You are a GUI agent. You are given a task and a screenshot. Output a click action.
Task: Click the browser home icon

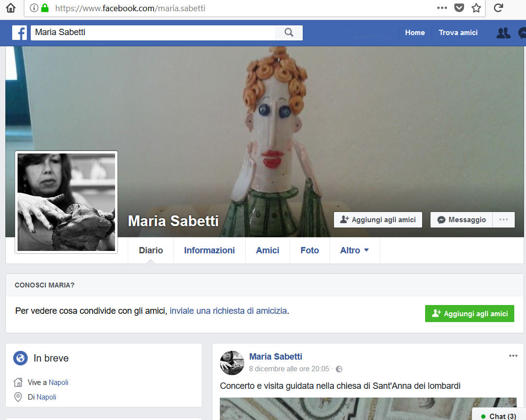coord(11,8)
